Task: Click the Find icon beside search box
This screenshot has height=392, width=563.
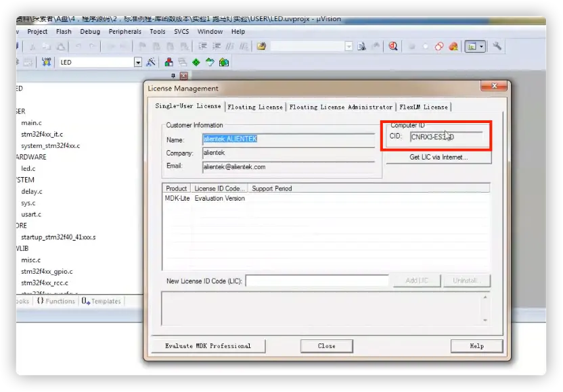Action: point(361,46)
